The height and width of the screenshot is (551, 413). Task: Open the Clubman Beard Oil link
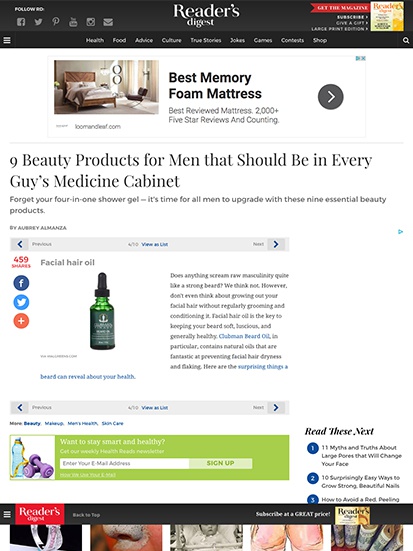tap(244, 336)
